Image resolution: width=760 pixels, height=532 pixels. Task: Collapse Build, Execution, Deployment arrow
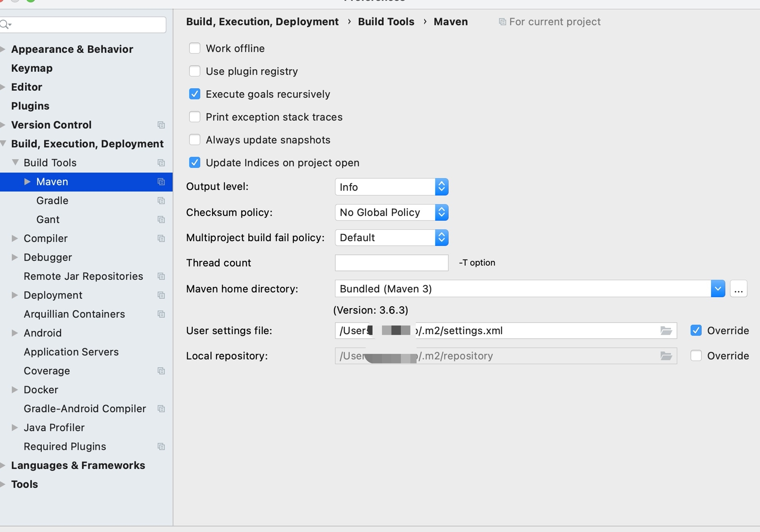pyautogui.click(x=3, y=144)
